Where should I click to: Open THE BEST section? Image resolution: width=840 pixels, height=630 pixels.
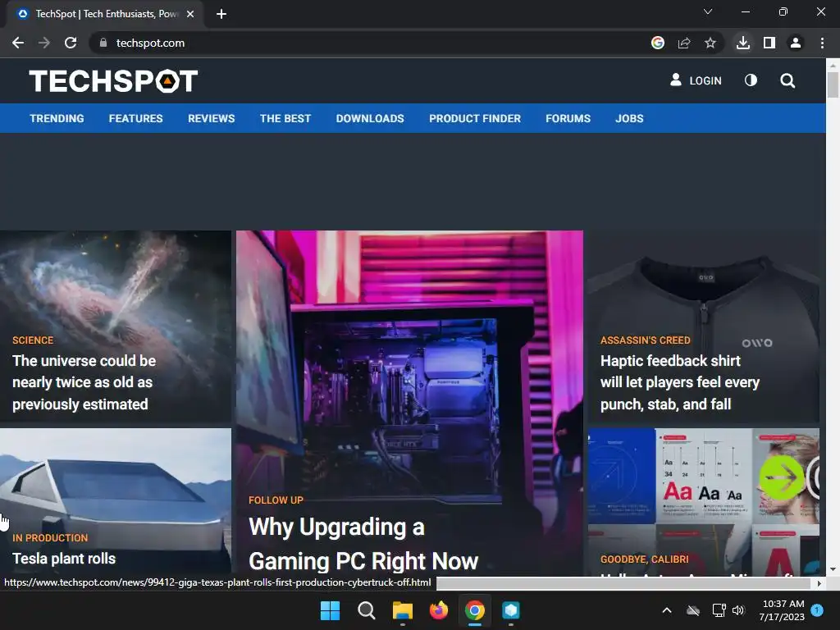click(285, 118)
